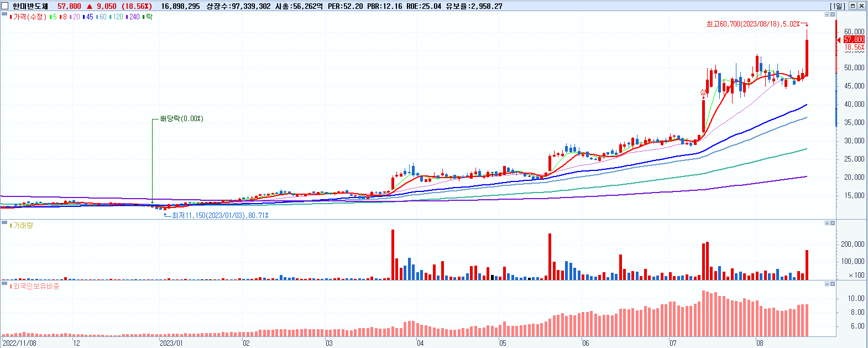Click the 상장수:97,339,302 text
This screenshot has width=868, height=348.
click(238, 6)
